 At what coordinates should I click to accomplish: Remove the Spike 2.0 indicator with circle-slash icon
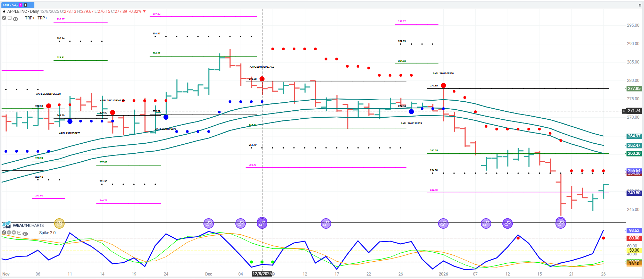(4, 233)
